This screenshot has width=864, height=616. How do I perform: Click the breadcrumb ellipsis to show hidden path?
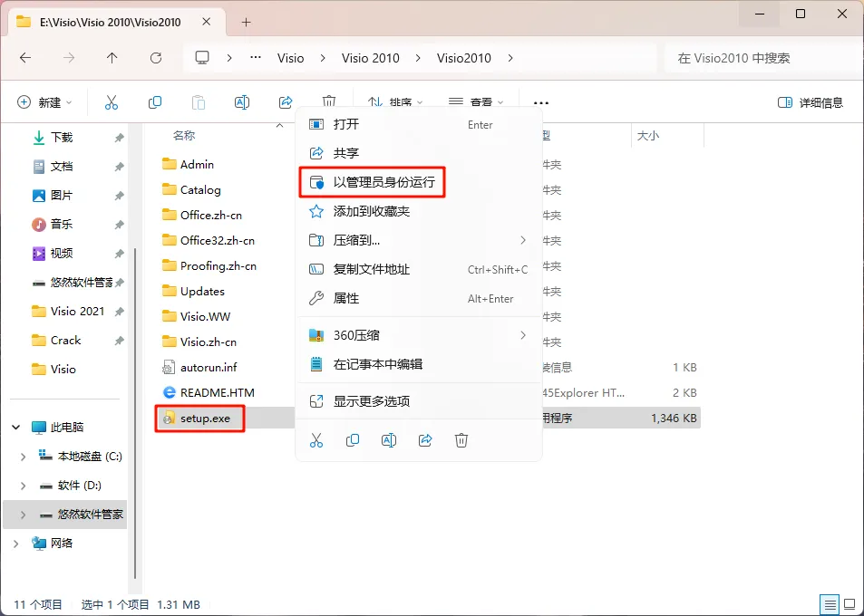pyautogui.click(x=256, y=58)
